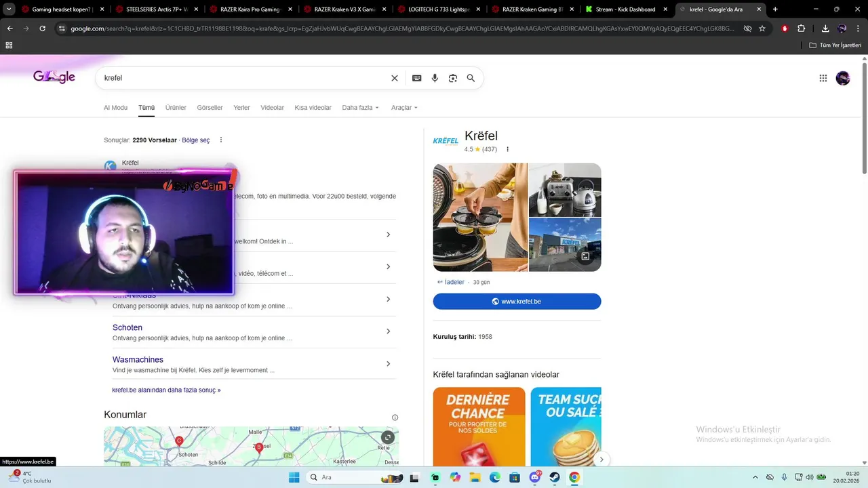Clear the krefel search query
The height and width of the screenshot is (488, 868).
click(x=395, y=78)
